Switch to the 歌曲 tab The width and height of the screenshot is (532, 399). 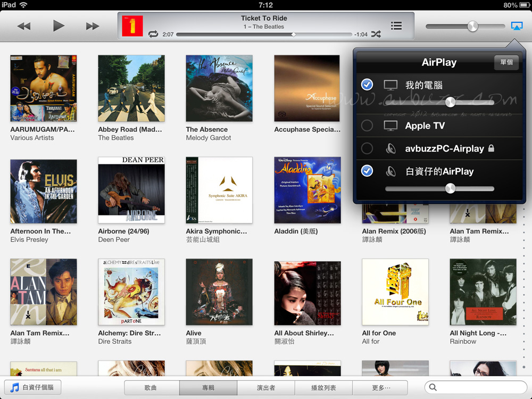151,388
